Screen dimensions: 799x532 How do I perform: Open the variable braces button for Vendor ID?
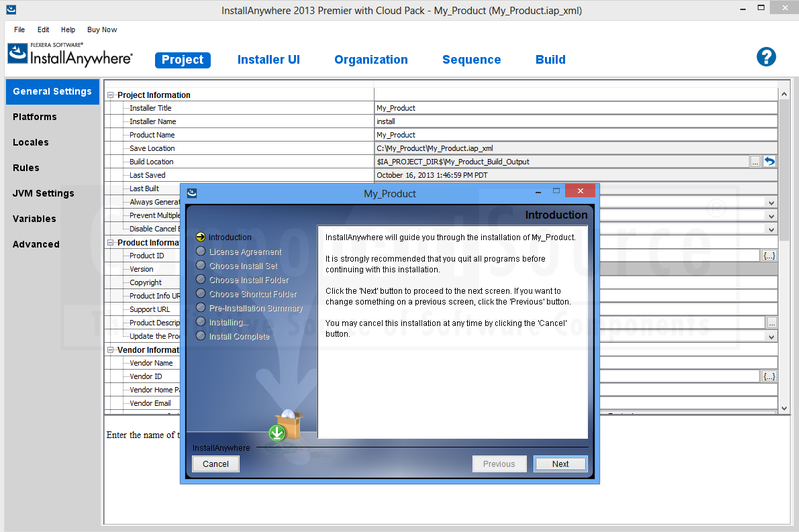(769, 377)
